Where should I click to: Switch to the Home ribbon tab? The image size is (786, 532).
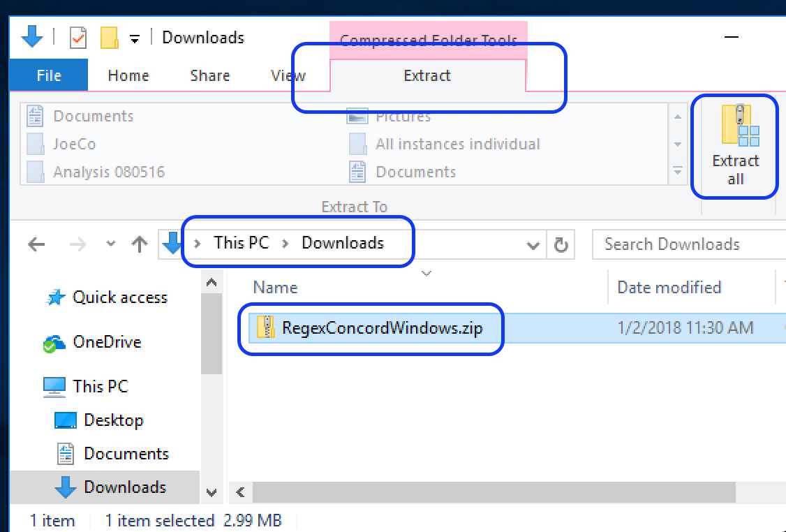point(128,75)
